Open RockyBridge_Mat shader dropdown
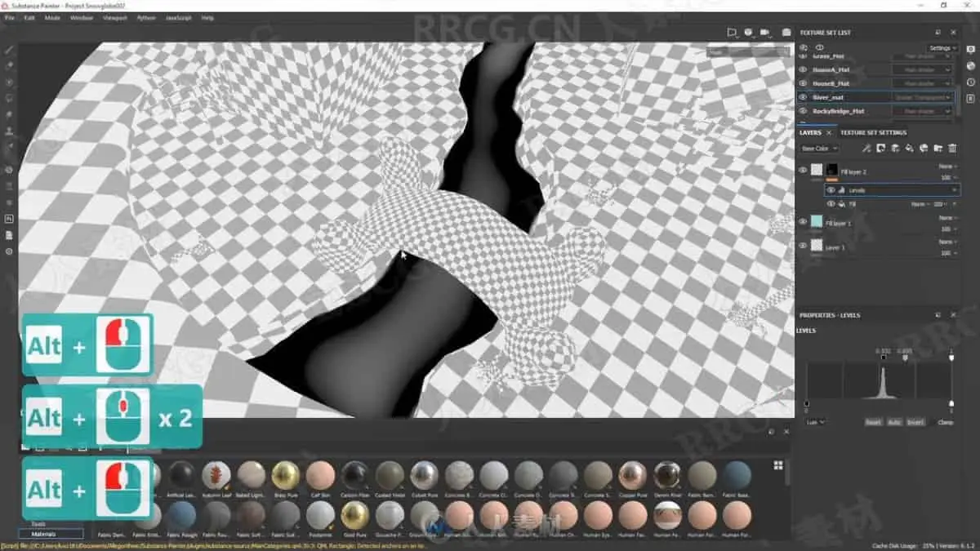The image size is (980, 551). (923, 110)
